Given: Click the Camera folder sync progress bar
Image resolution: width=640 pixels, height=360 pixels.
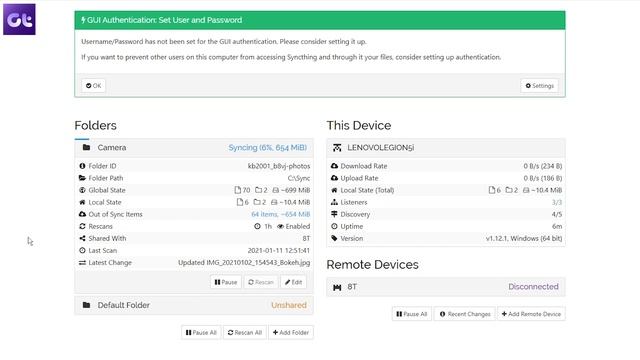Looking at the screenshot, I should click(82, 139).
